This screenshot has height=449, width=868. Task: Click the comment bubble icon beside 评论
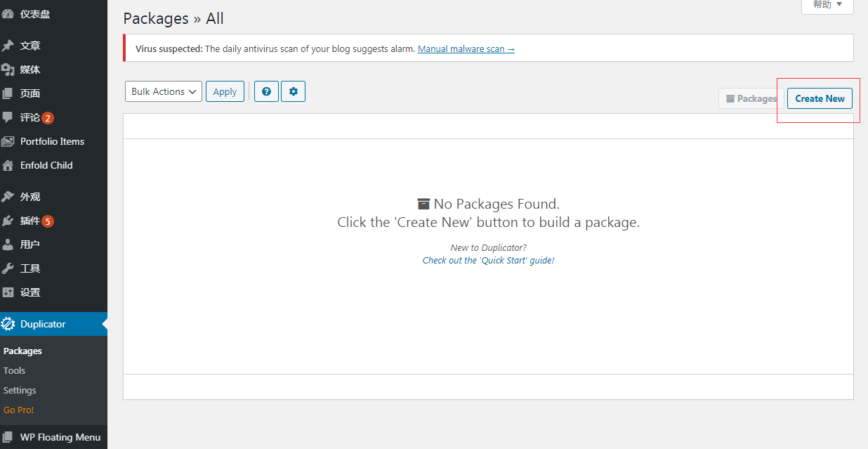click(x=8, y=117)
